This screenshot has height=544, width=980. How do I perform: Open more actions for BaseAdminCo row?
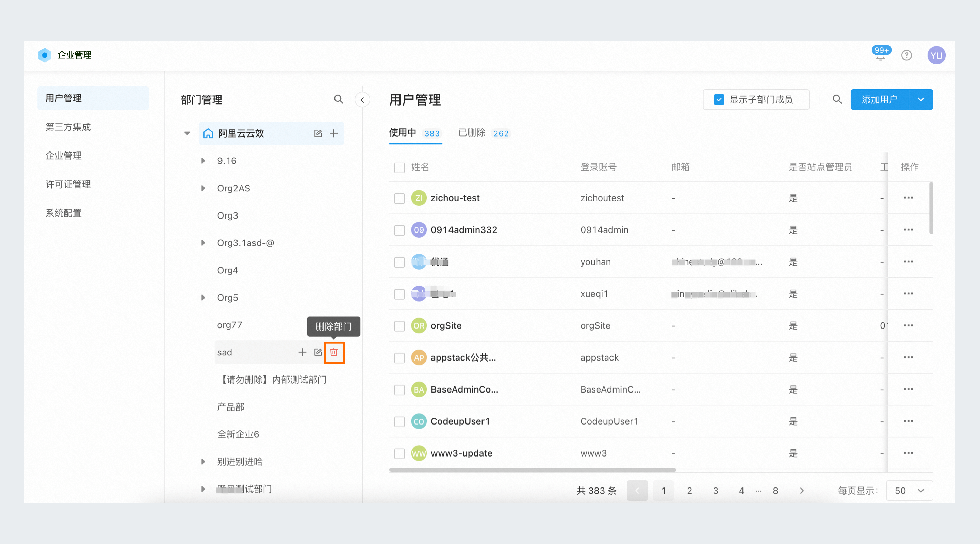[x=909, y=389]
